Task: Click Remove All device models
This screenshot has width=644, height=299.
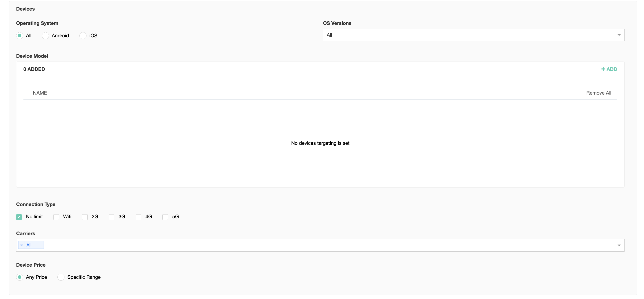Action: (x=599, y=93)
